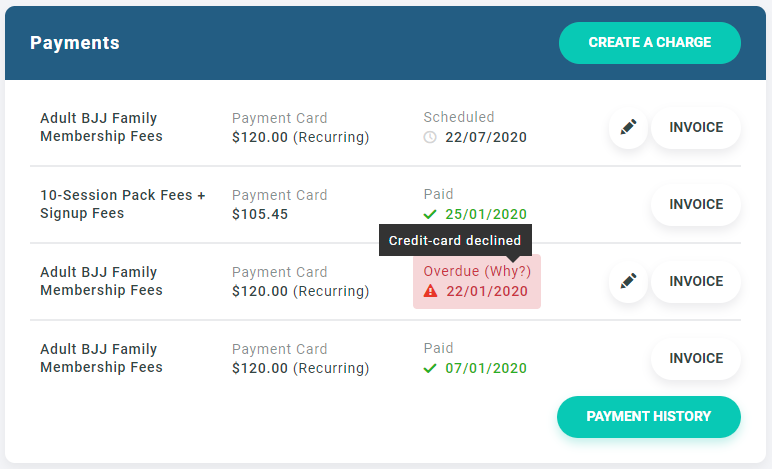Click the Scheduled status label
Image resolution: width=772 pixels, height=469 pixels.
[458, 117]
